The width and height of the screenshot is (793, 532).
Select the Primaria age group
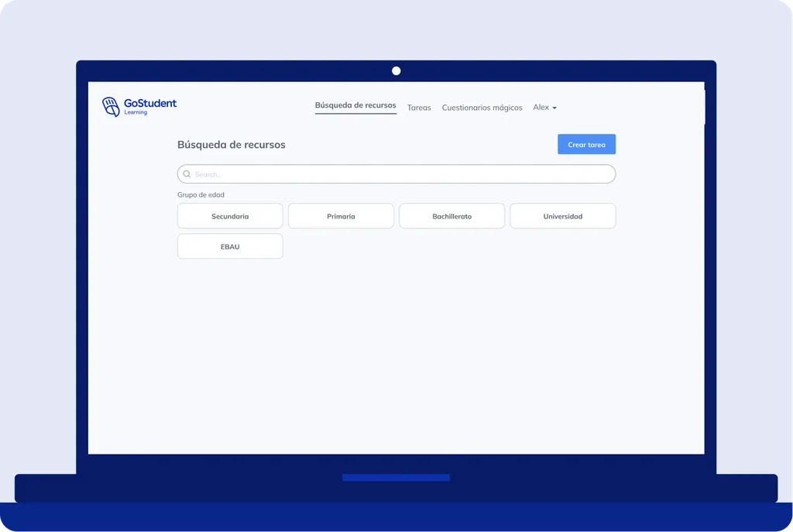point(341,216)
